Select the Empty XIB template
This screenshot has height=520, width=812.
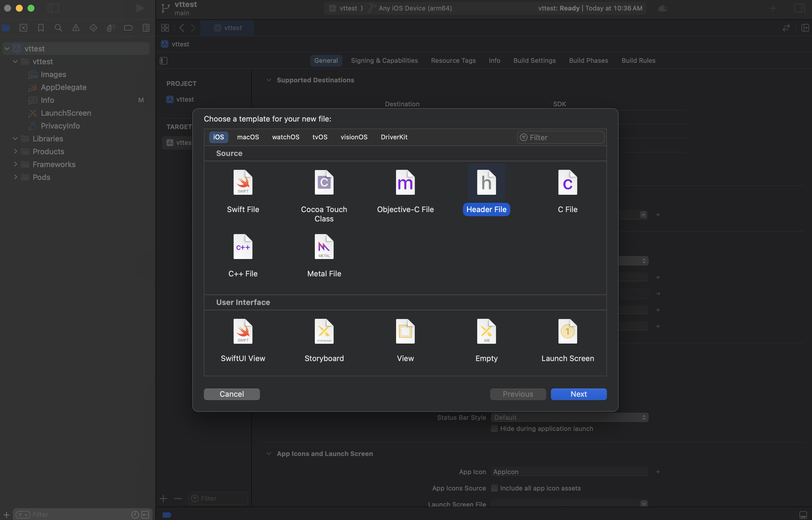486,341
